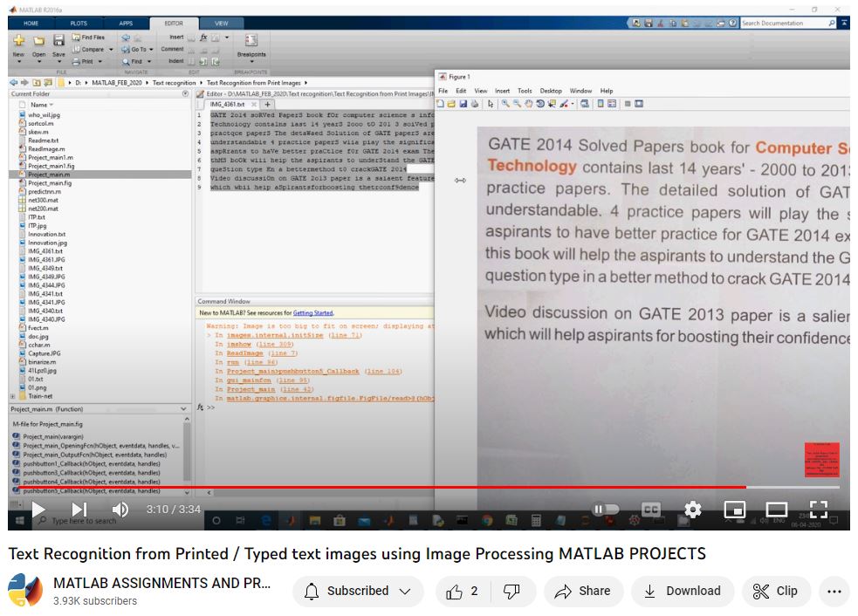Switch to miniplayer mode

click(x=735, y=509)
